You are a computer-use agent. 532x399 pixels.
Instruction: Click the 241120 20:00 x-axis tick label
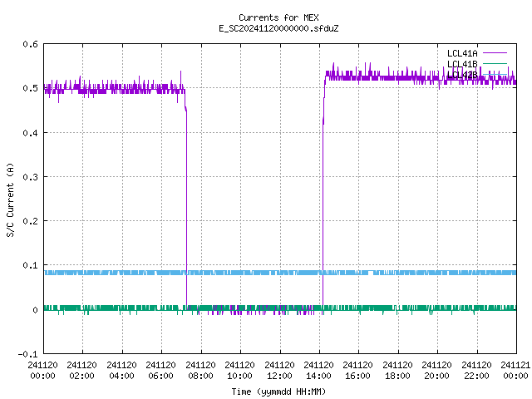(436, 371)
